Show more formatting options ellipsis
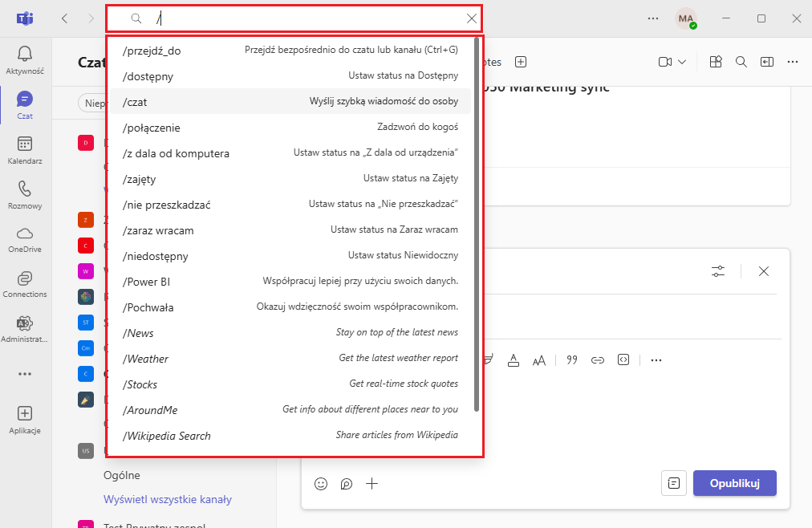 pyautogui.click(x=656, y=360)
